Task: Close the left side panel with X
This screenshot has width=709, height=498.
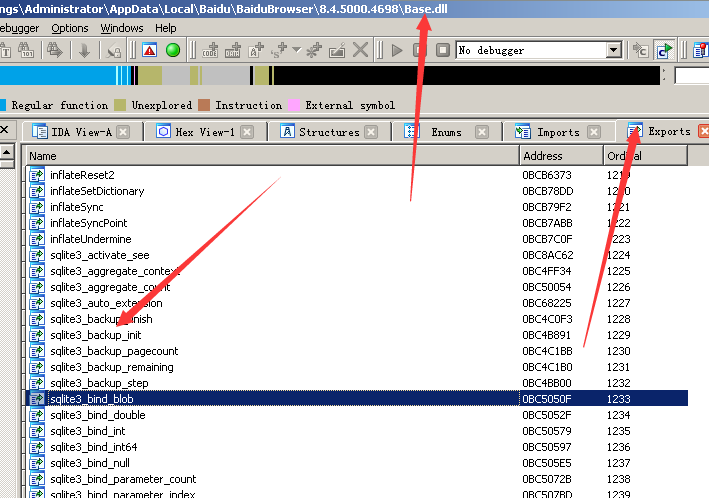Action: pyautogui.click(x=5, y=130)
